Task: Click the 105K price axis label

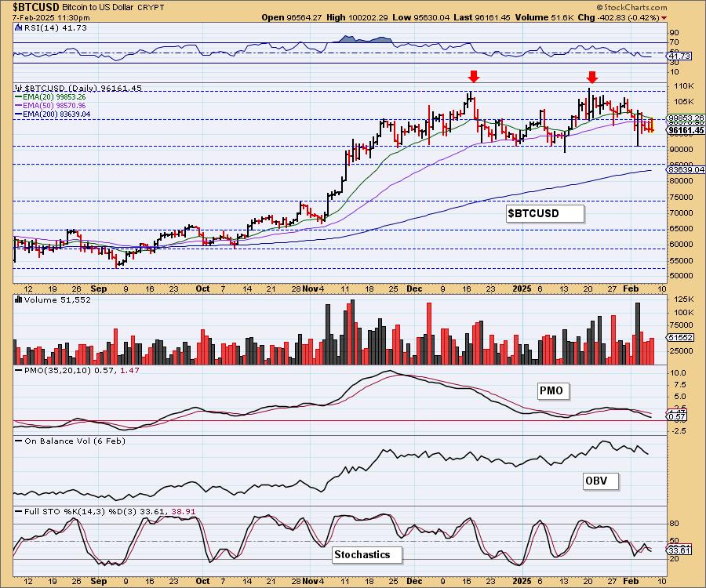Action: tap(683, 102)
